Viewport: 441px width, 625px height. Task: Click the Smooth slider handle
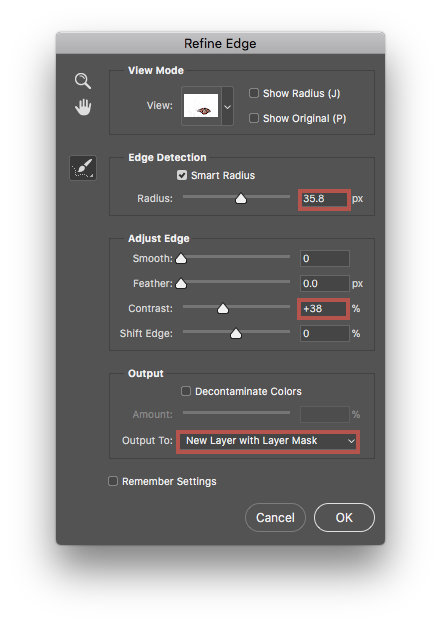point(181,259)
